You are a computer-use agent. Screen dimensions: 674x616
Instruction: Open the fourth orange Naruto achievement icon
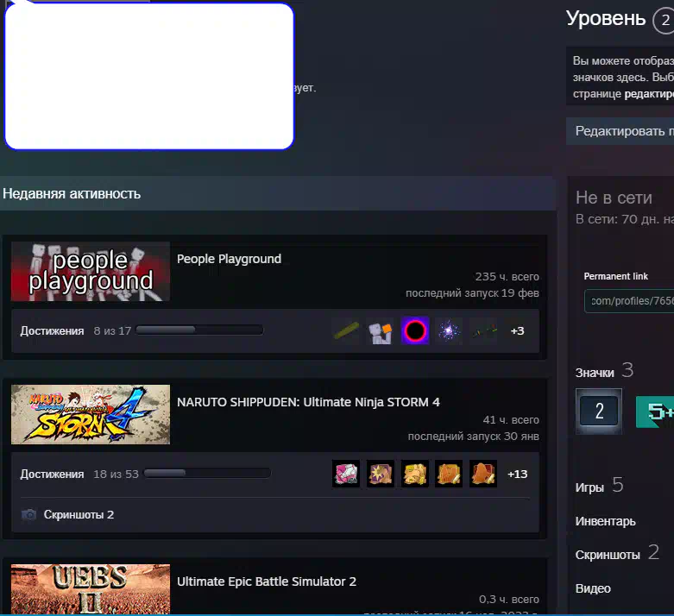pyautogui.click(x=449, y=474)
